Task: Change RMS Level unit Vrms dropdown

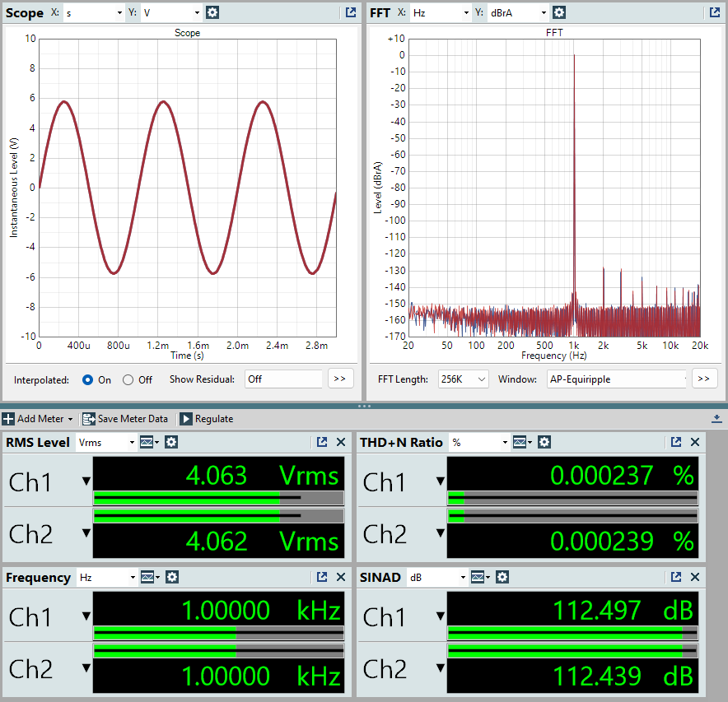Action: 106,442
